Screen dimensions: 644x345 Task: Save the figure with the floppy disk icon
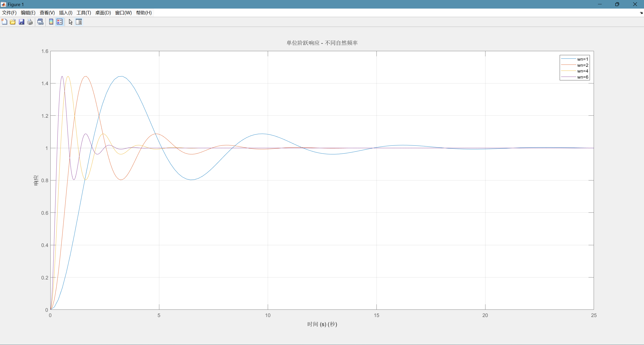coord(21,22)
